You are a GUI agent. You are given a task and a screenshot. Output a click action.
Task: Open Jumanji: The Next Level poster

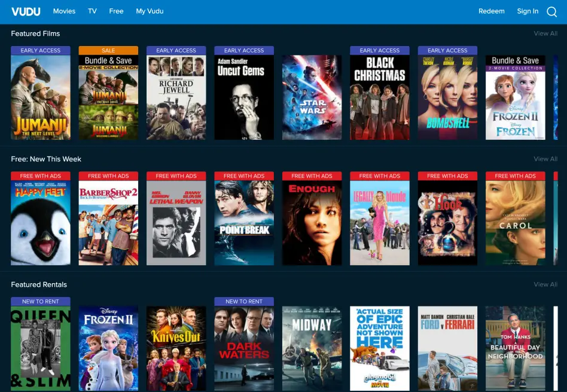tap(41, 97)
